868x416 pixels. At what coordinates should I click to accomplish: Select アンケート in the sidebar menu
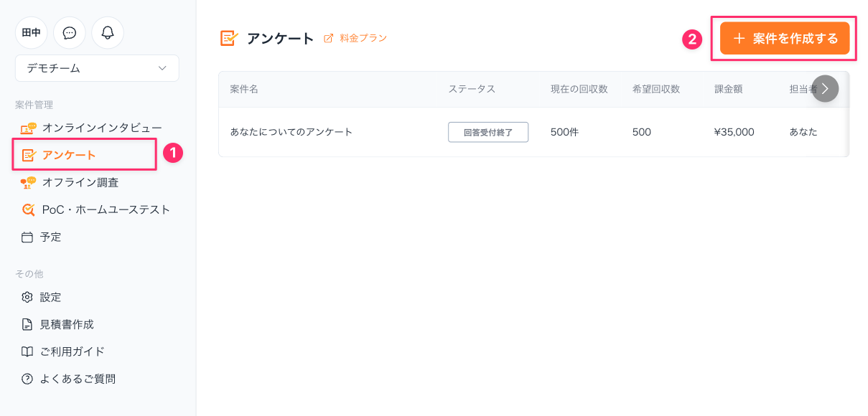[x=69, y=155]
